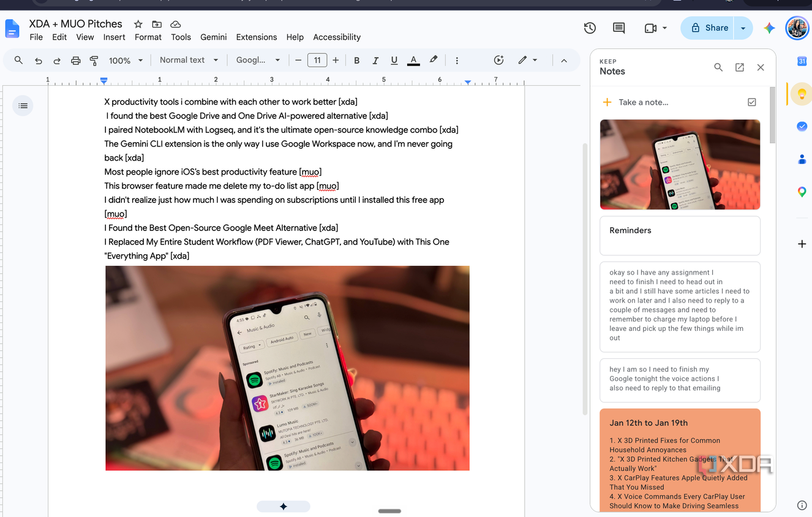Image resolution: width=812 pixels, height=517 pixels.
Task: Decrease font size with minus button
Action: pyautogui.click(x=298, y=61)
